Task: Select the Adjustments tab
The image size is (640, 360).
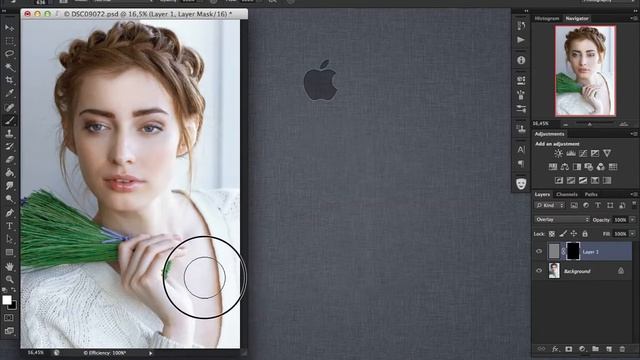Action: (549, 134)
